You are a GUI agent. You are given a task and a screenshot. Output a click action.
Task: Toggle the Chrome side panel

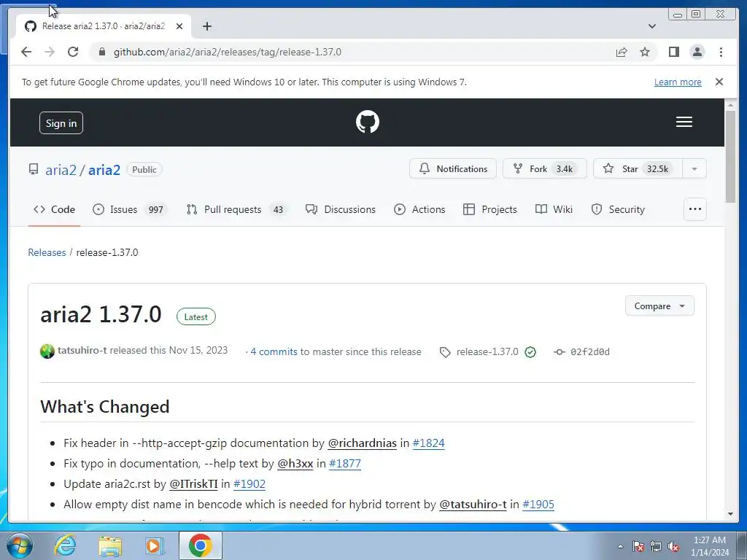point(673,52)
